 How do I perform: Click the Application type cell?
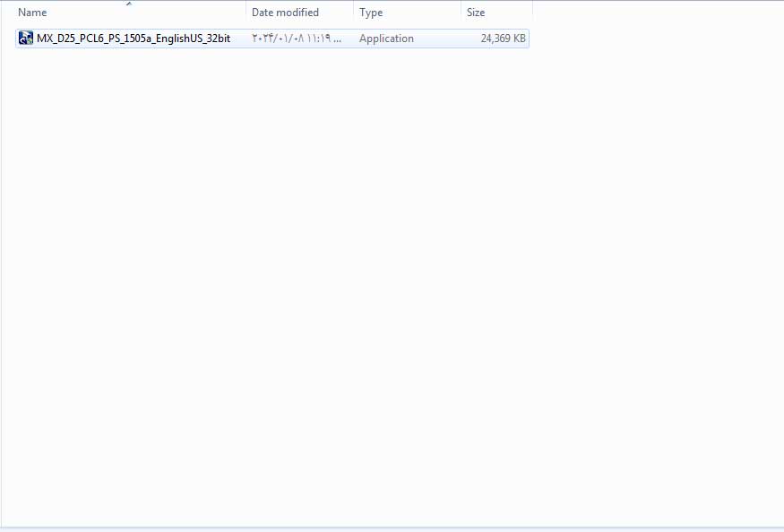pyautogui.click(x=386, y=39)
